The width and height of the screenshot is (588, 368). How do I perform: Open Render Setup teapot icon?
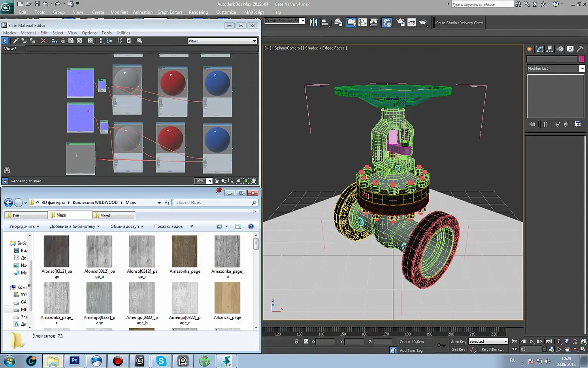[400, 23]
